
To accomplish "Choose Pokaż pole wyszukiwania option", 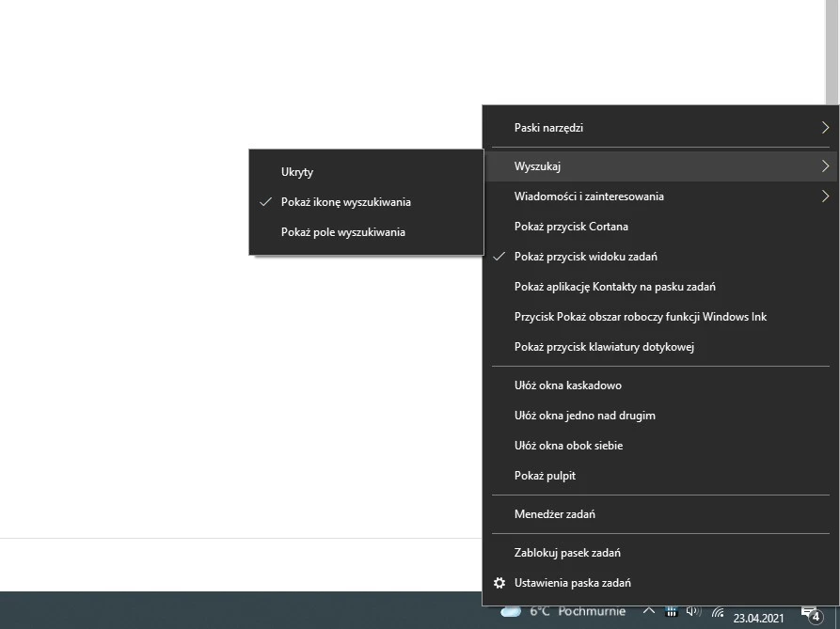I will tap(343, 231).
